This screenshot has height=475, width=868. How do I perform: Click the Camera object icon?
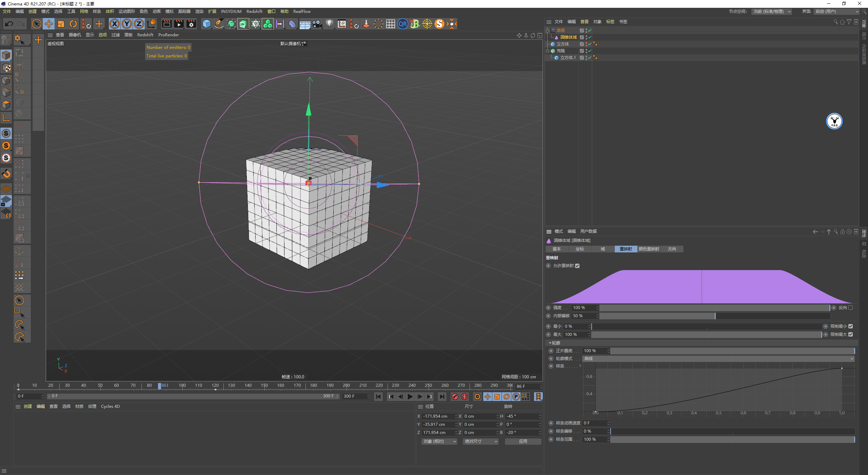tap(317, 24)
